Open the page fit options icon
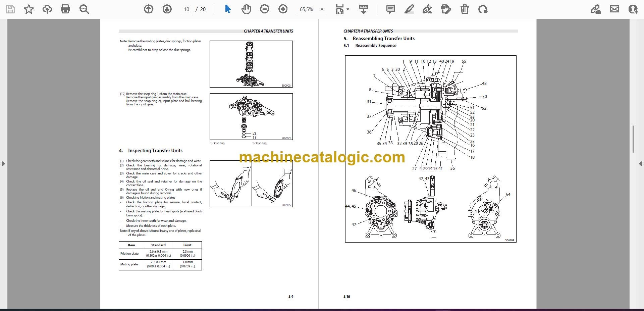 coord(342,9)
